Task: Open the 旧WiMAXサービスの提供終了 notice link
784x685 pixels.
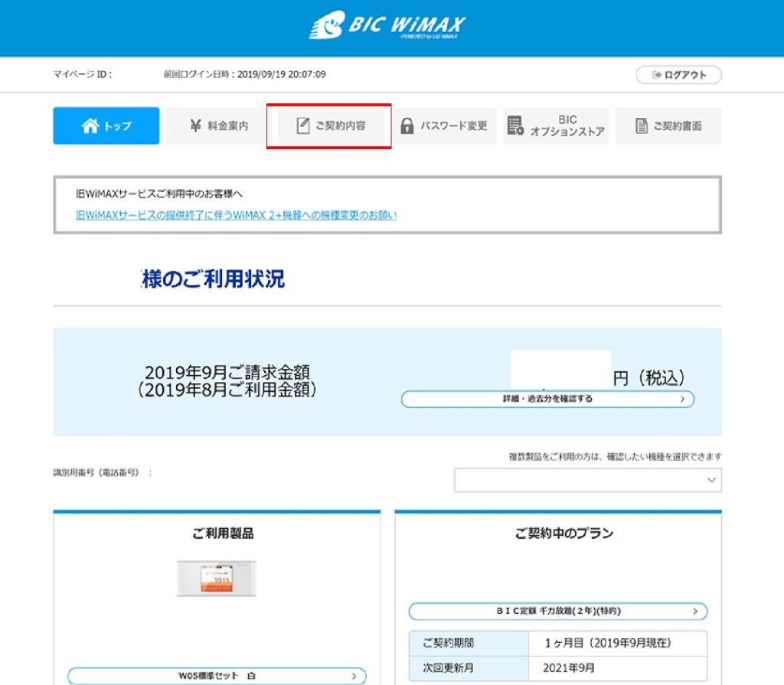Action: tap(236, 216)
